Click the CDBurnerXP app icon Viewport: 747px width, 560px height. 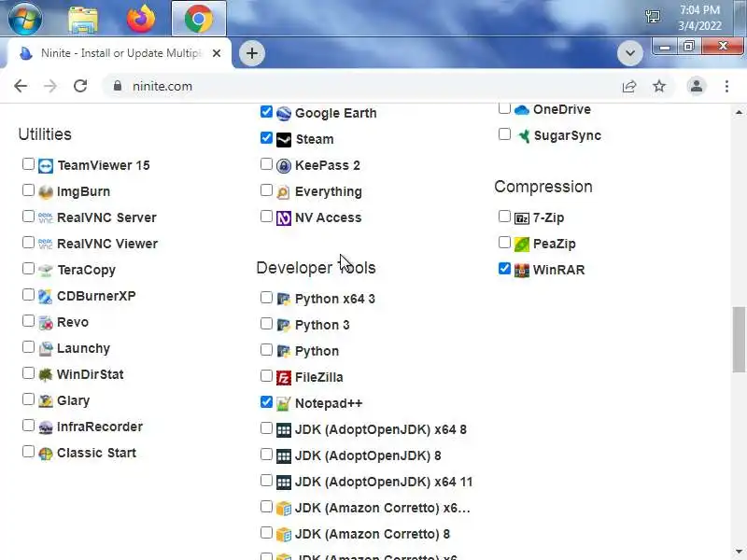pos(46,297)
